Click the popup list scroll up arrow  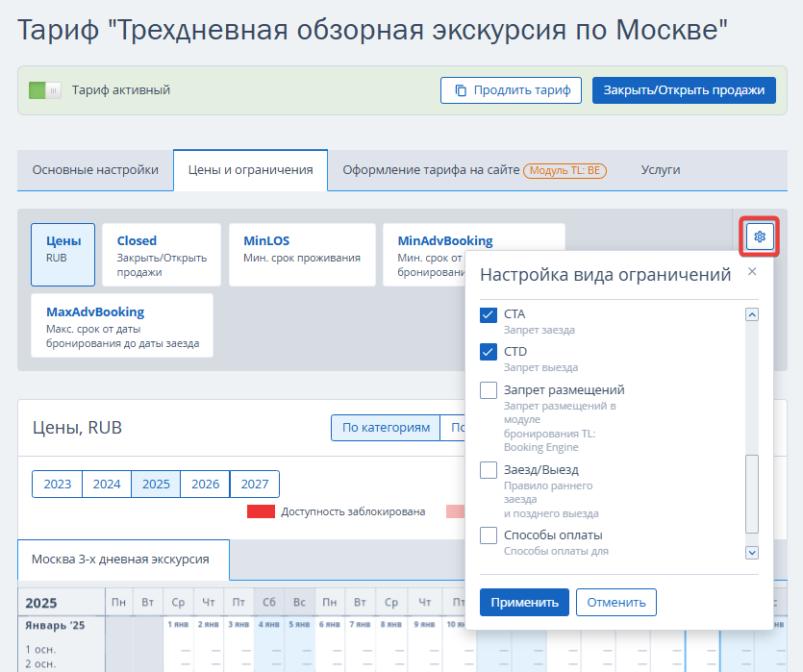pyautogui.click(x=752, y=314)
